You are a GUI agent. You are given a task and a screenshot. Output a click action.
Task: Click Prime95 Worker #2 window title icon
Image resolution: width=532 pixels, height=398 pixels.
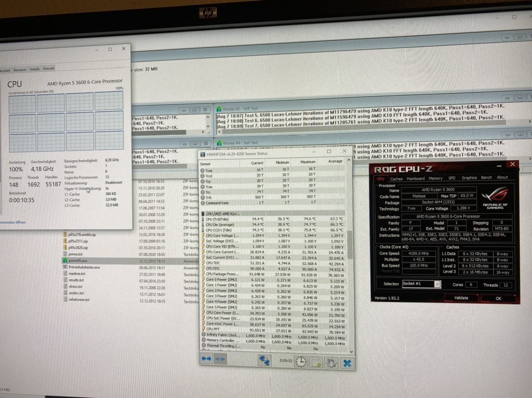pyautogui.click(x=219, y=109)
